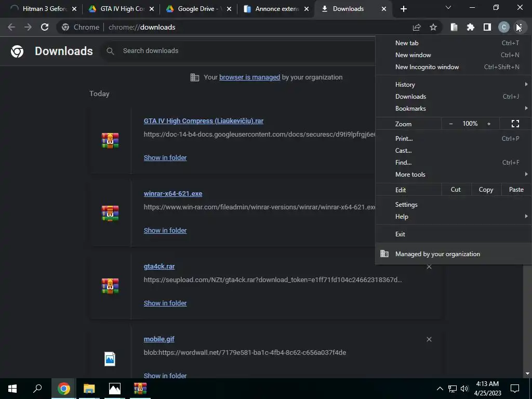The image size is (532, 399).
Task: Decrease zoom with the minus button
Action: tap(451, 124)
